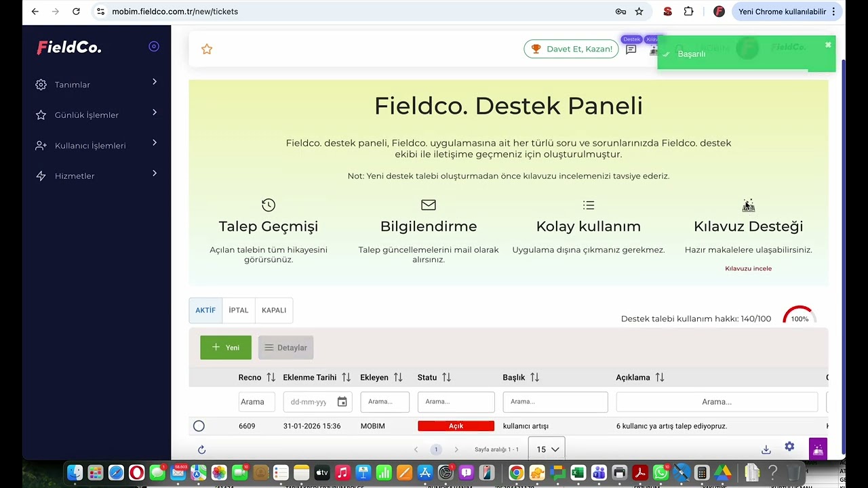Bookmark this page with Chrome star

coord(639,12)
